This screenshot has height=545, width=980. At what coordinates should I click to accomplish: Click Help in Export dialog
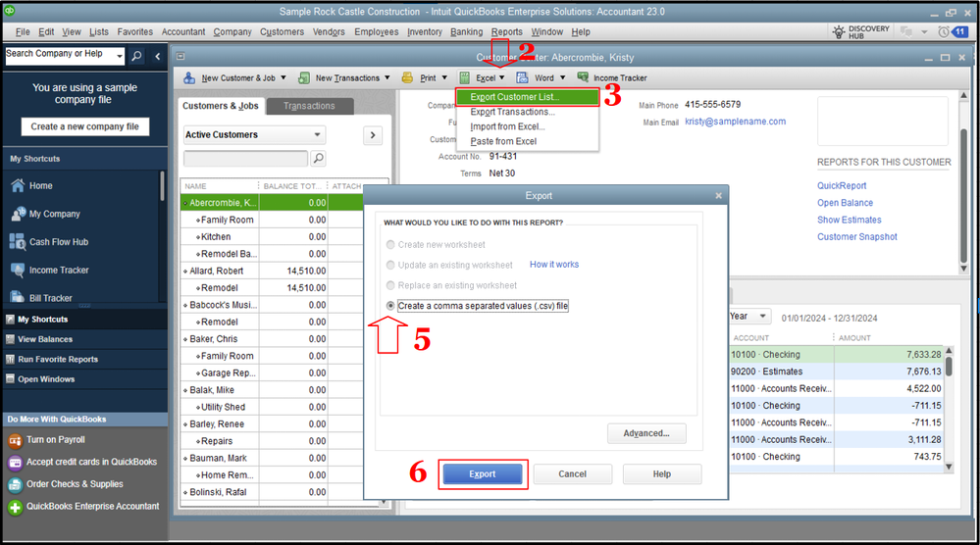pos(662,474)
